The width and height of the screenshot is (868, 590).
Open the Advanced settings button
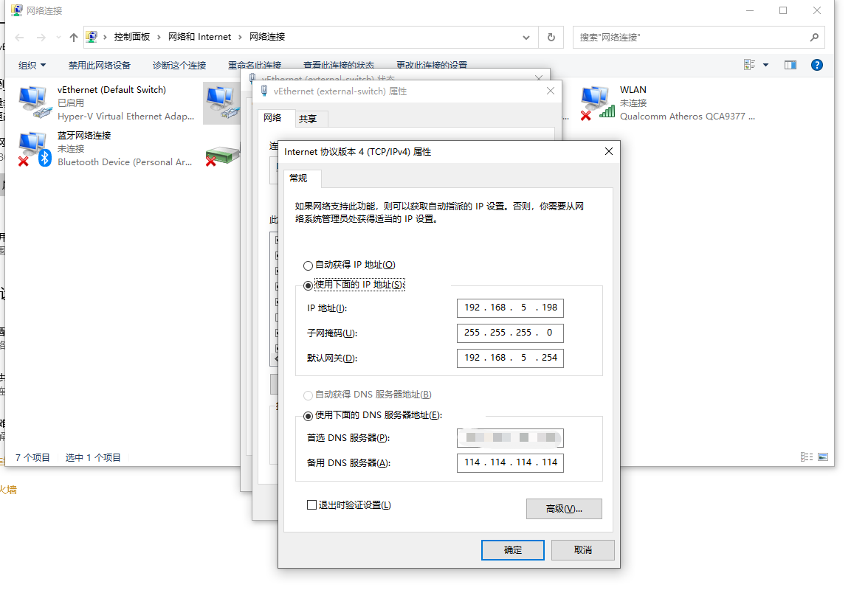tap(564, 509)
